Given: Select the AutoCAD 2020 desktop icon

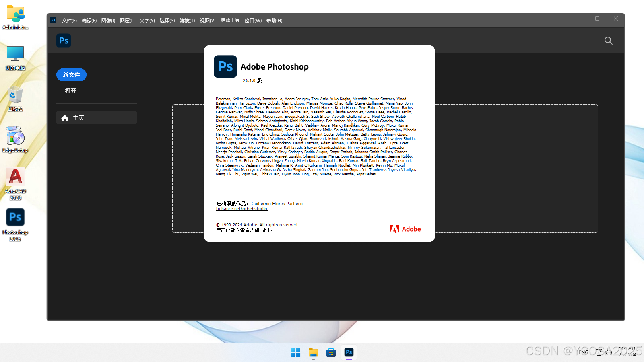Looking at the screenshot, I should coord(15,184).
